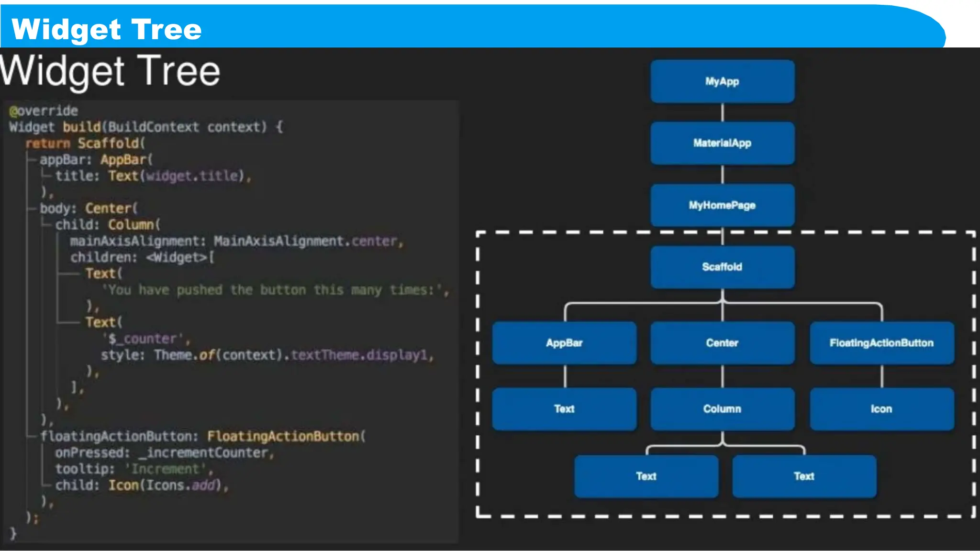The image size is (980, 551).
Task: Select the Scaffold node box
Action: pos(722,267)
